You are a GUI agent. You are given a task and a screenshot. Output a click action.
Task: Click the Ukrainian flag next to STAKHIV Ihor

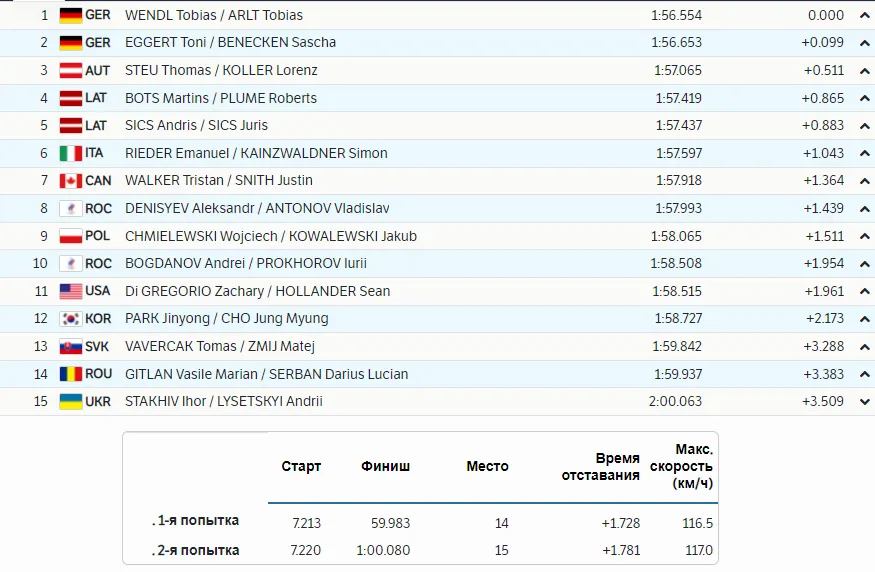pos(70,401)
